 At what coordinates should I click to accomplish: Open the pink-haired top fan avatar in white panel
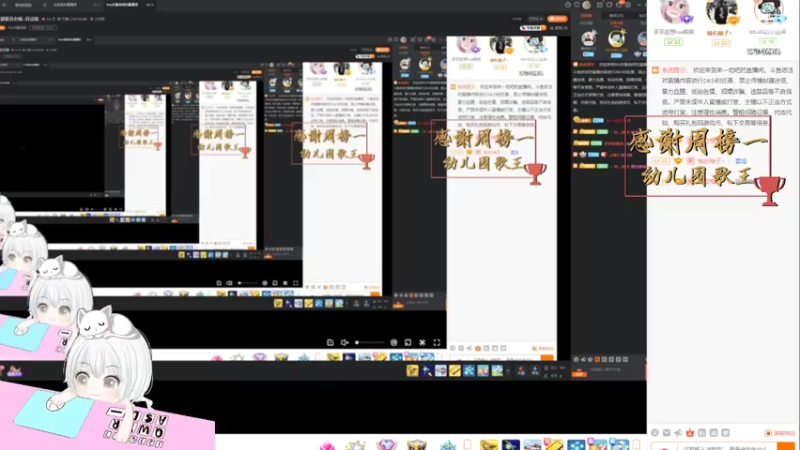674,11
